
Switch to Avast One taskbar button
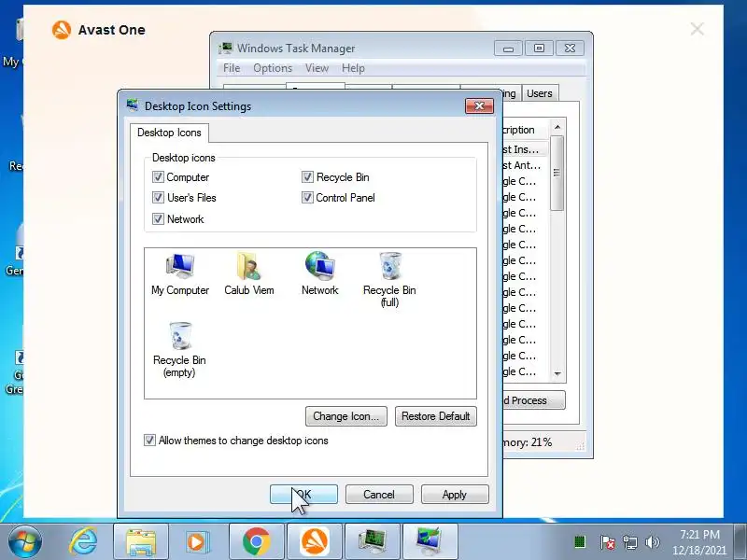pyautogui.click(x=314, y=542)
